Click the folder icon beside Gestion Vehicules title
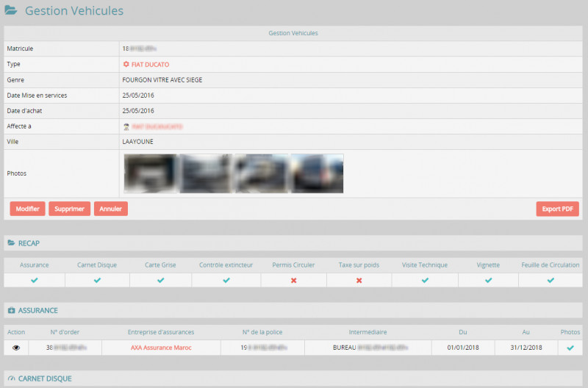This screenshot has width=588, height=388. click(11, 11)
